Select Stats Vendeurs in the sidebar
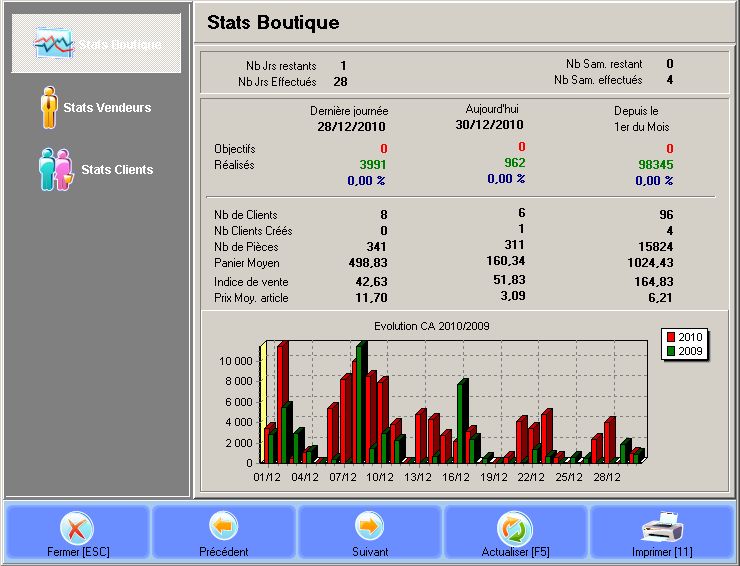This screenshot has height=566, width=740. [107, 108]
